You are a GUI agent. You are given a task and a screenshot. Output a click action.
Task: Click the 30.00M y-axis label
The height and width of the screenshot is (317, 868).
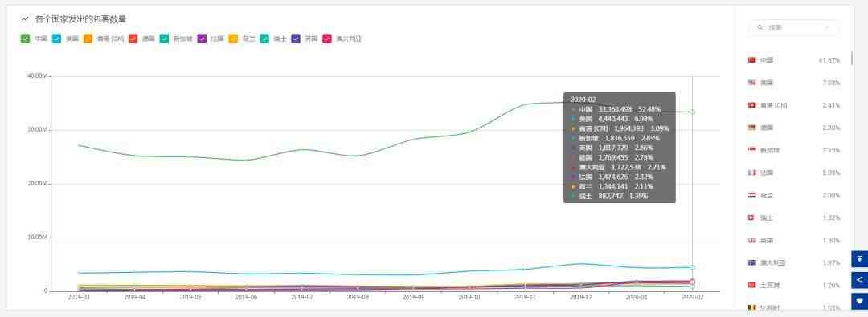(x=37, y=129)
